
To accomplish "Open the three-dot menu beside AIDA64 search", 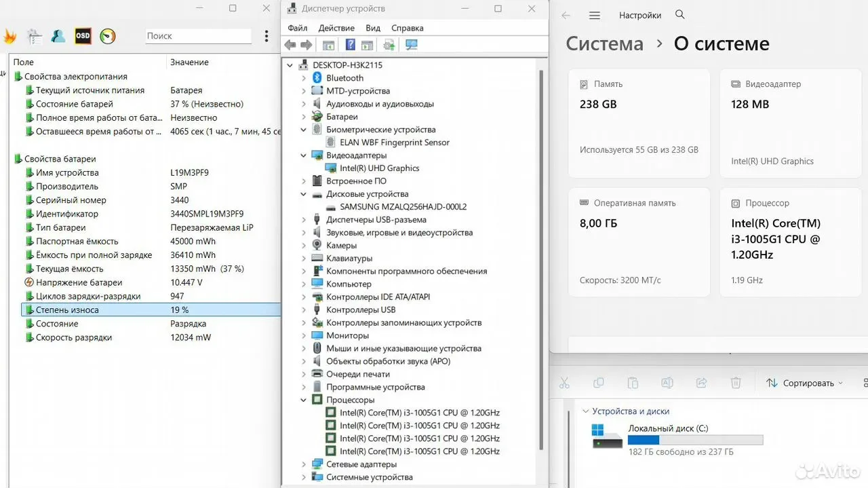I will point(267,36).
